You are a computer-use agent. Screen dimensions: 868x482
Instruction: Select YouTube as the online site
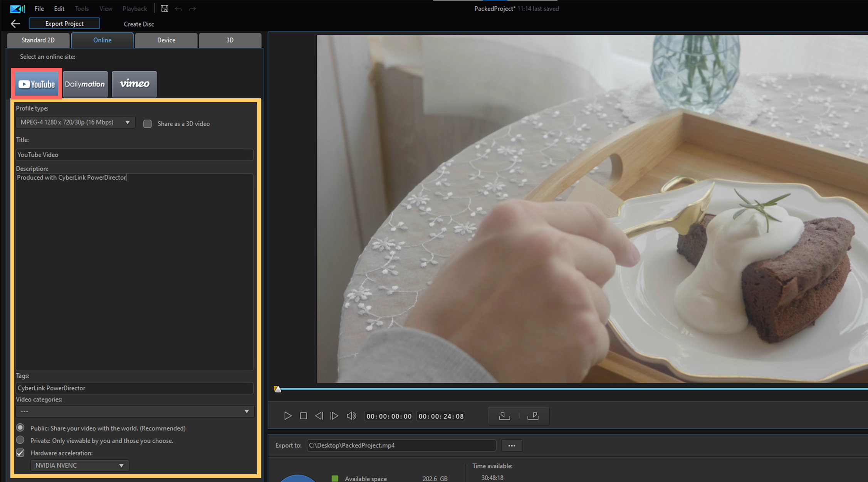pyautogui.click(x=37, y=84)
